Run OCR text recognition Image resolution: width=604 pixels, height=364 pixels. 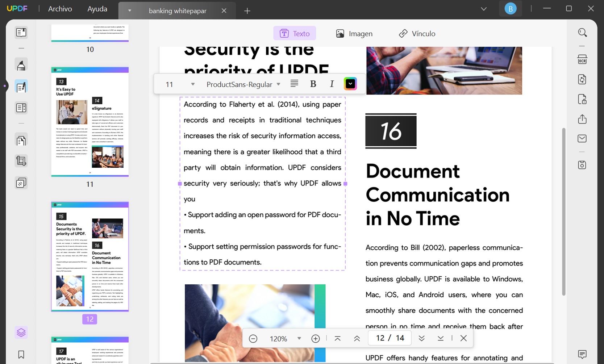[582, 59]
